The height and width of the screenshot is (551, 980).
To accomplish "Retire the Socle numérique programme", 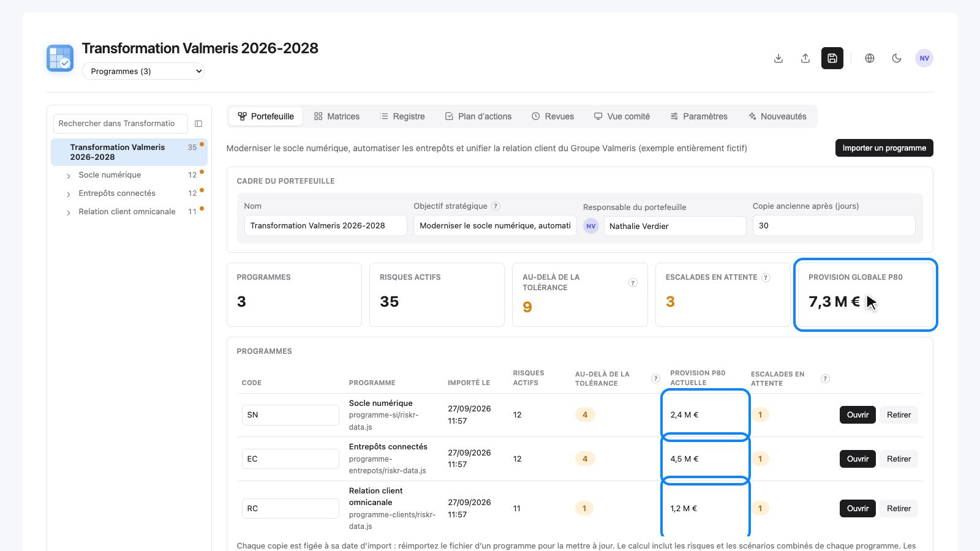I will pos(899,414).
